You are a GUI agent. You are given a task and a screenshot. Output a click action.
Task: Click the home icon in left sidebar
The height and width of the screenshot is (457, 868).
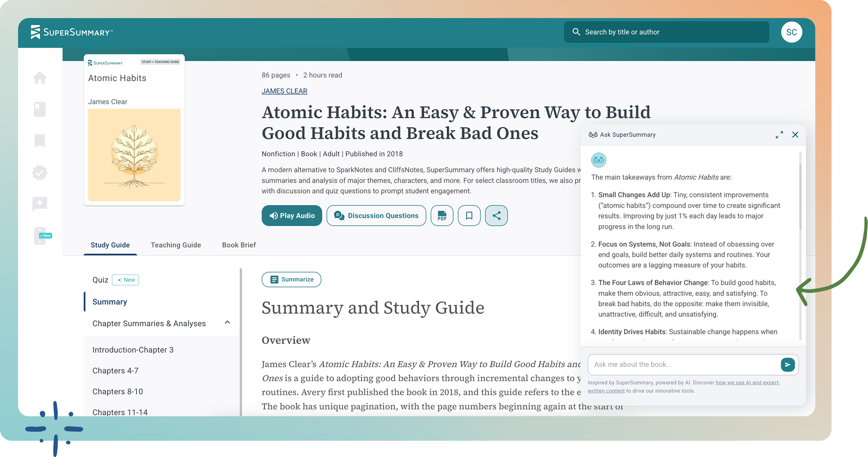(x=40, y=78)
